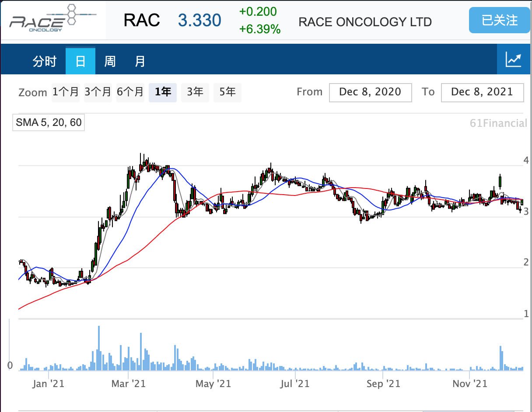Set zoom range to 1个月
Image resolution: width=532 pixels, height=412 pixels.
click(66, 92)
